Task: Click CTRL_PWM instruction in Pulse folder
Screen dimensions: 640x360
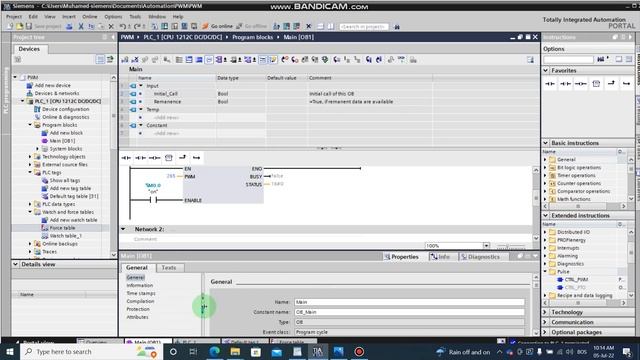Action: pos(576,280)
